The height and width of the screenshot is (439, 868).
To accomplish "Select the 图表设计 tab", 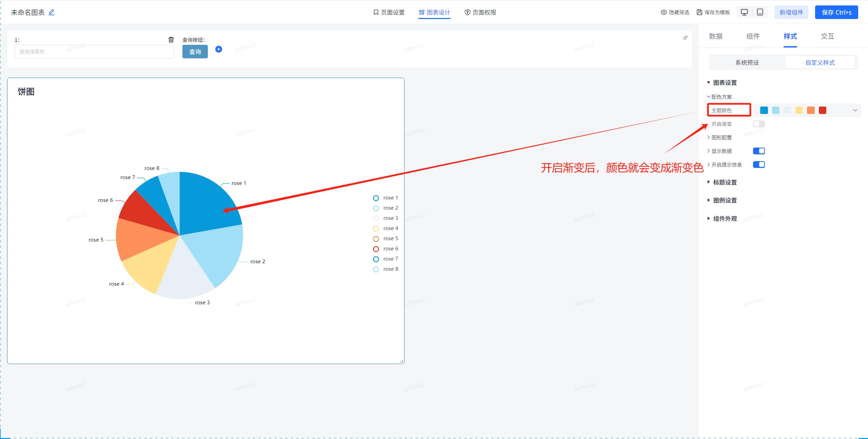I will point(434,12).
